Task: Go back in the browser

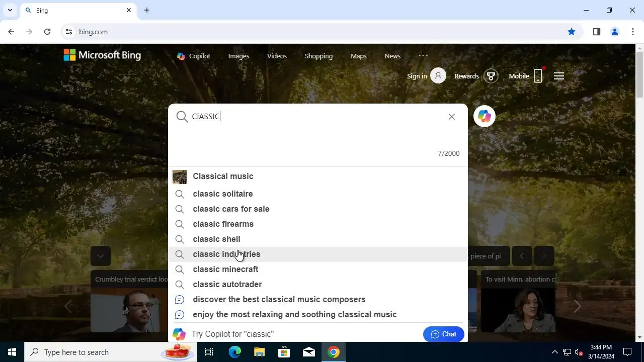Action: coord(11,32)
